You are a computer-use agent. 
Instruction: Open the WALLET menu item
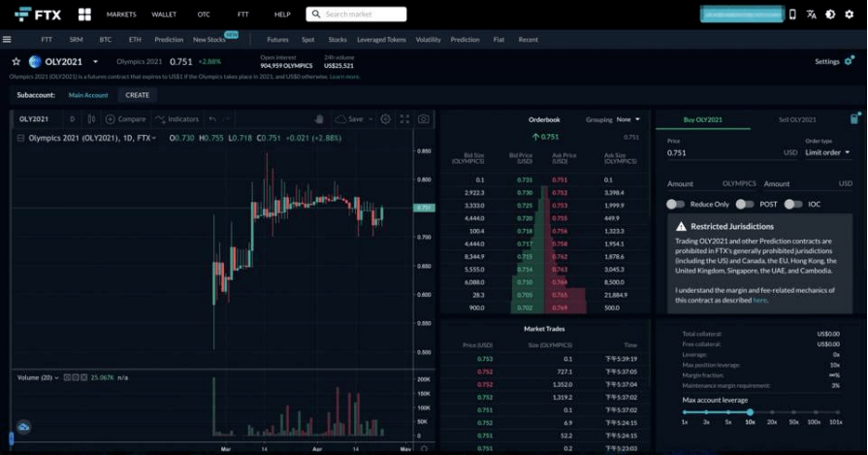[164, 15]
